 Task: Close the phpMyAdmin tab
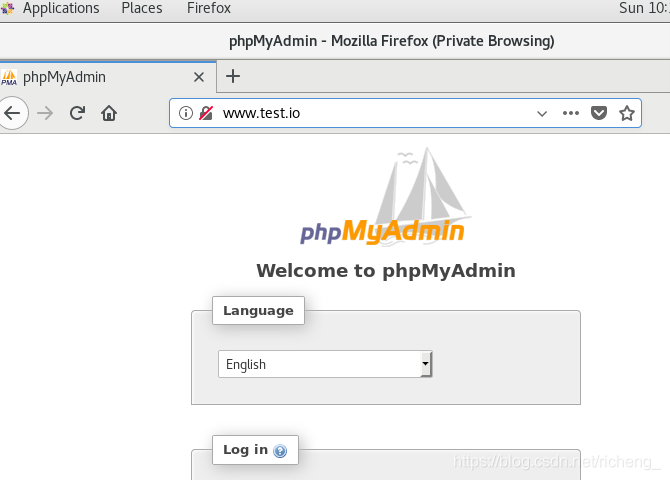click(x=199, y=77)
